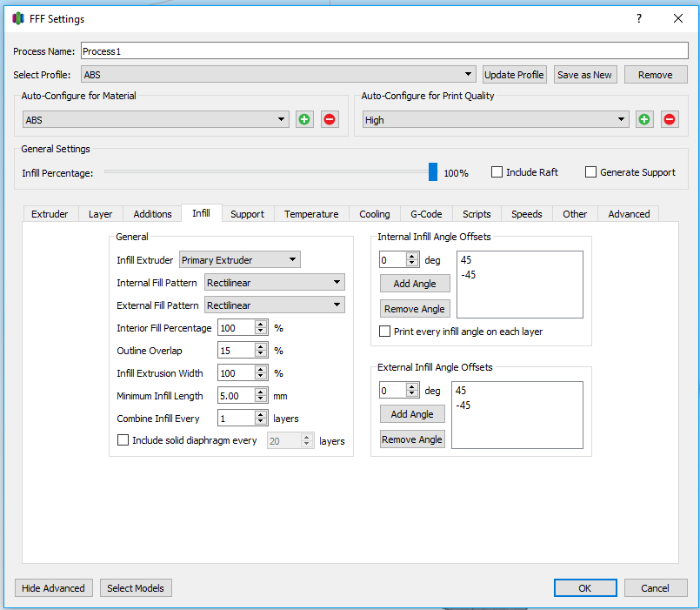700x610 pixels.
Task: Open the External Fill Pattern dropdown
Action: coord(275,305)
